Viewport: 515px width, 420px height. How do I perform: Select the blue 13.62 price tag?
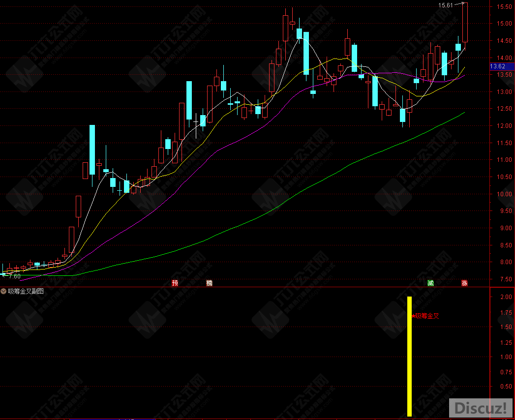coord(498,66)
